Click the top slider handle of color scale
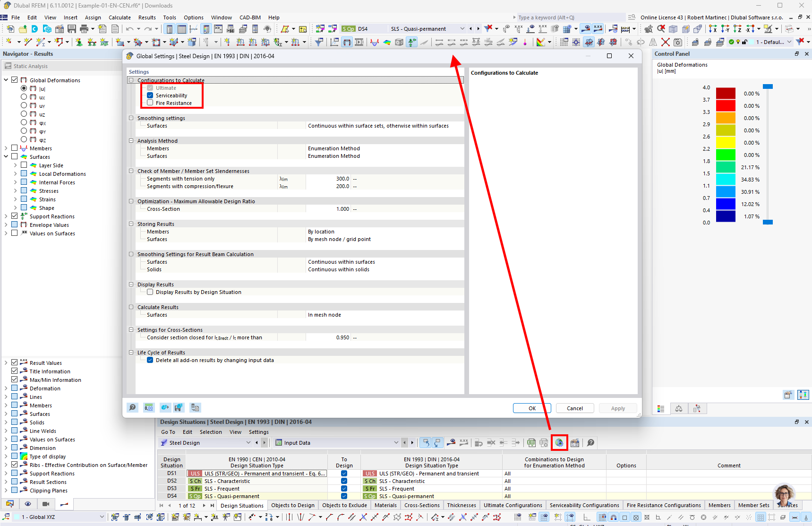 [x=768, y=86]
